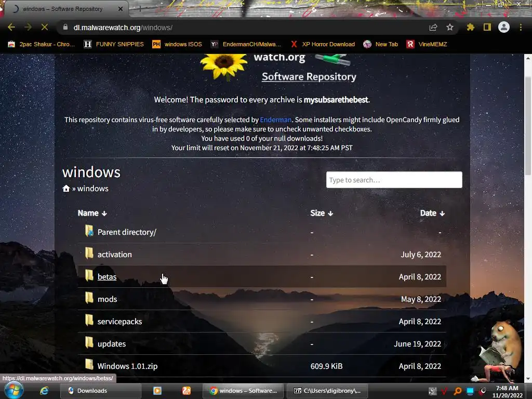Click the browser forward arrow
Viewport: 532px width, 399px height.
tap(28, 27)
